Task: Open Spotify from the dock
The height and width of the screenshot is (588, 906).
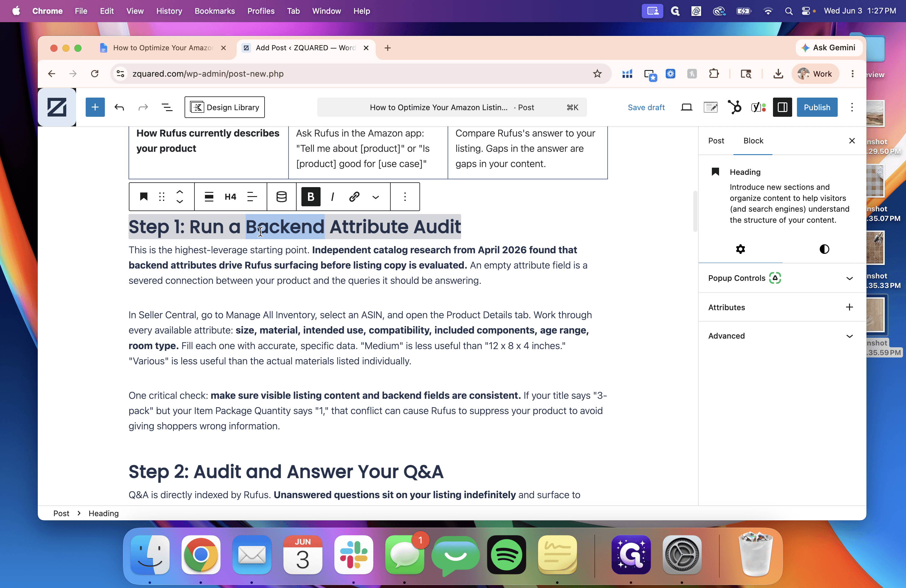Action: tap(506, 554)
